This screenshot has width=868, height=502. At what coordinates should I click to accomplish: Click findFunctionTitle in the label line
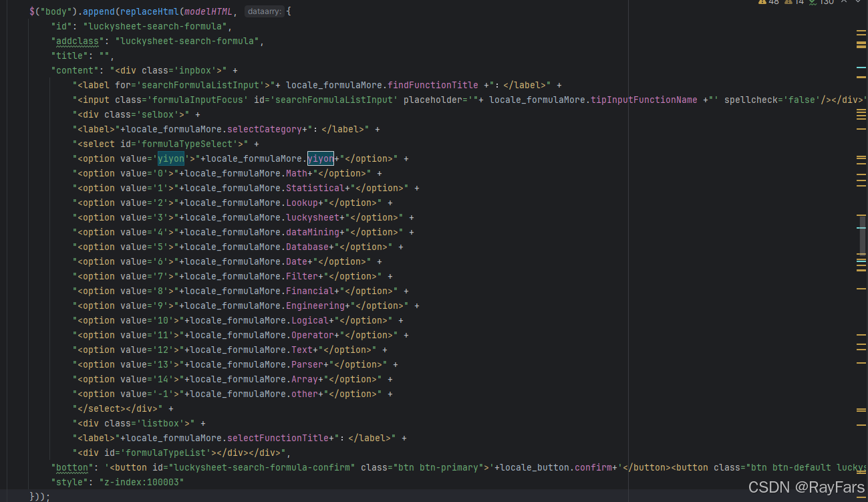433,85
